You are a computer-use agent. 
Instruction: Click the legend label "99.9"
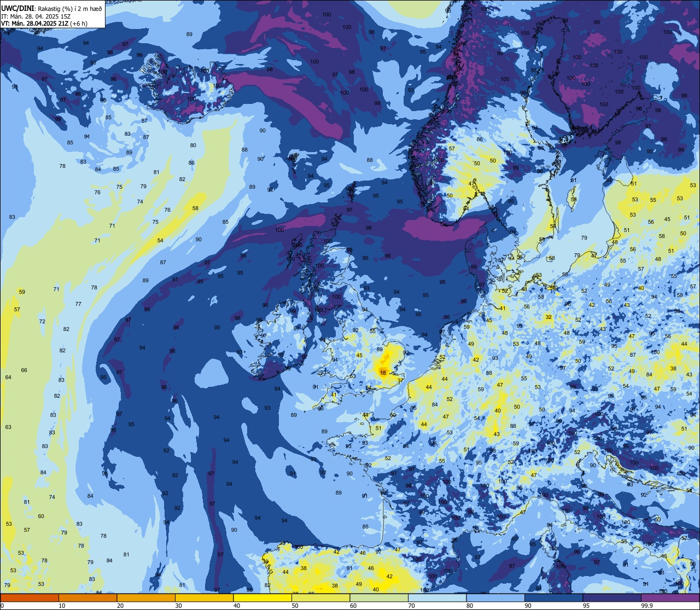(647, 606)
